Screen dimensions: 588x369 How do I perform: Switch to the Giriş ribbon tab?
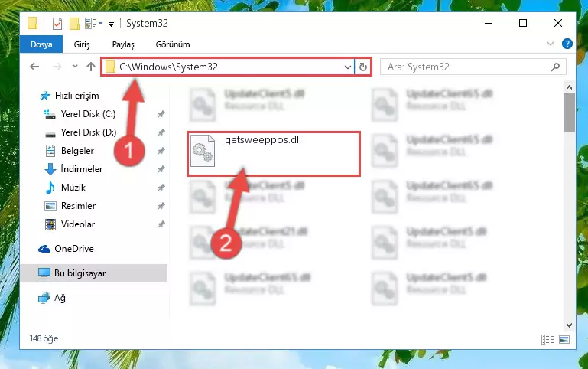point(81,44)
